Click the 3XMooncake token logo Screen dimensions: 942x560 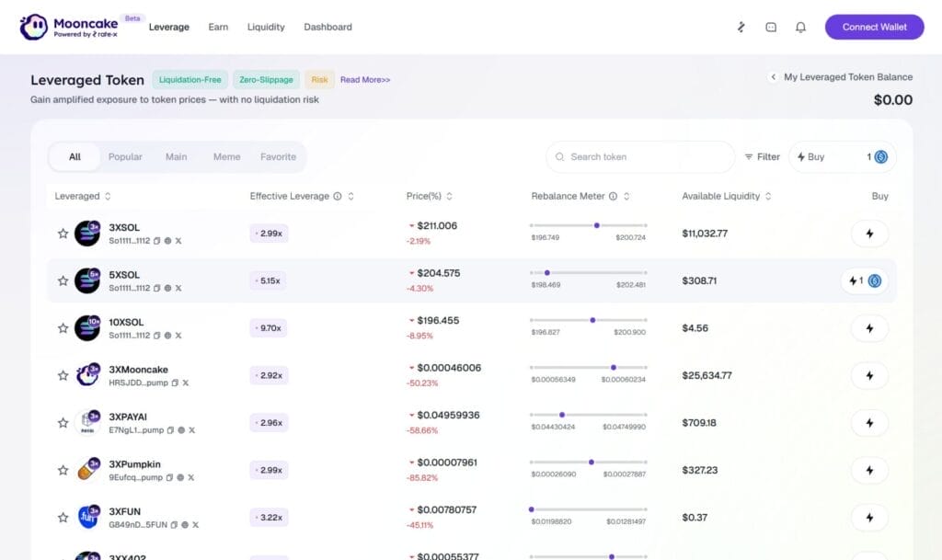tap(87, 375)
